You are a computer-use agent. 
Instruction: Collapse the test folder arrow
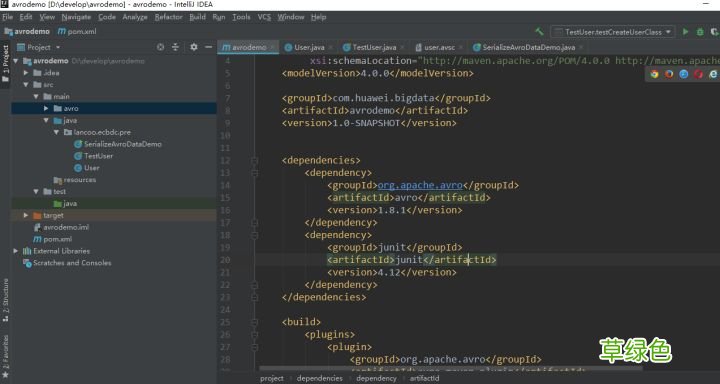point(36,192)
